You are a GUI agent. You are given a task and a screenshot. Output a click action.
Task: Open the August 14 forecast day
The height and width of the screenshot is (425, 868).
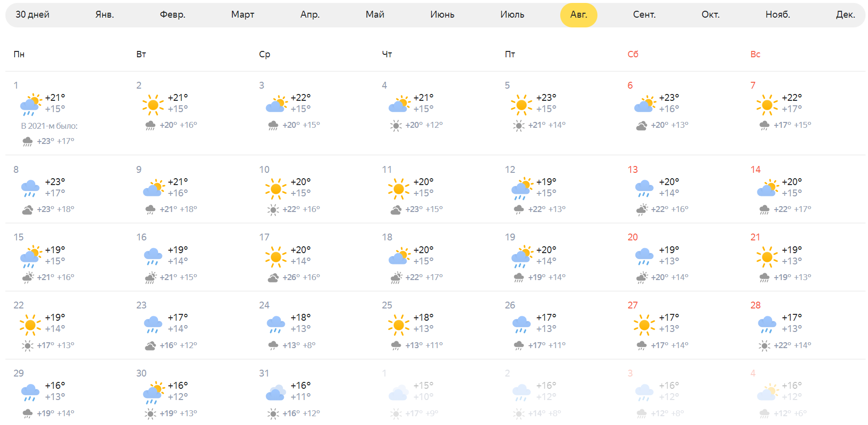(x=803, y=189)
